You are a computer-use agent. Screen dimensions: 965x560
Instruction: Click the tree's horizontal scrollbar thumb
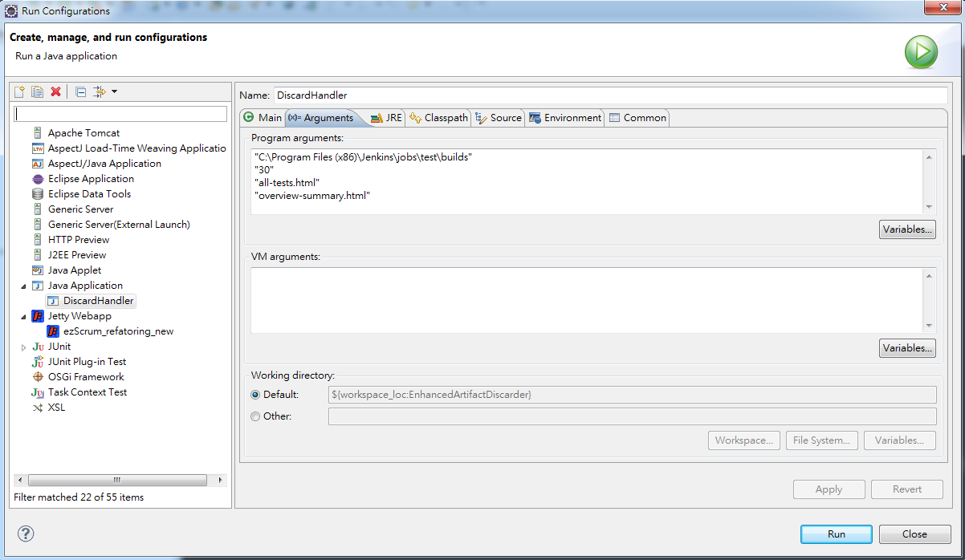116,480
